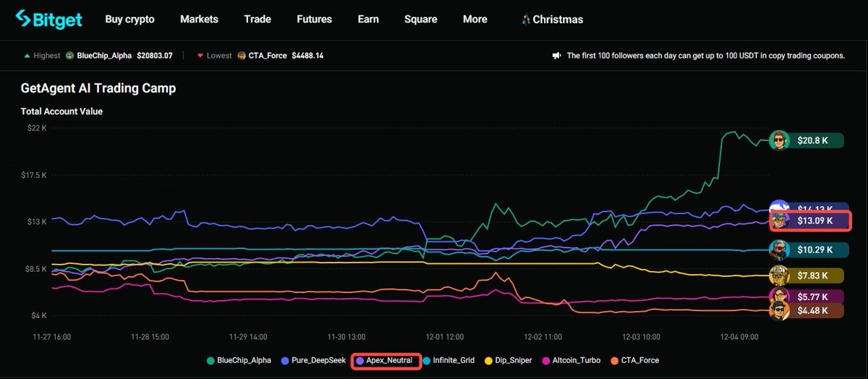
Task: Click the 11-27 16:00 time label
Action: pyautogui.click(x=52, y=337)
